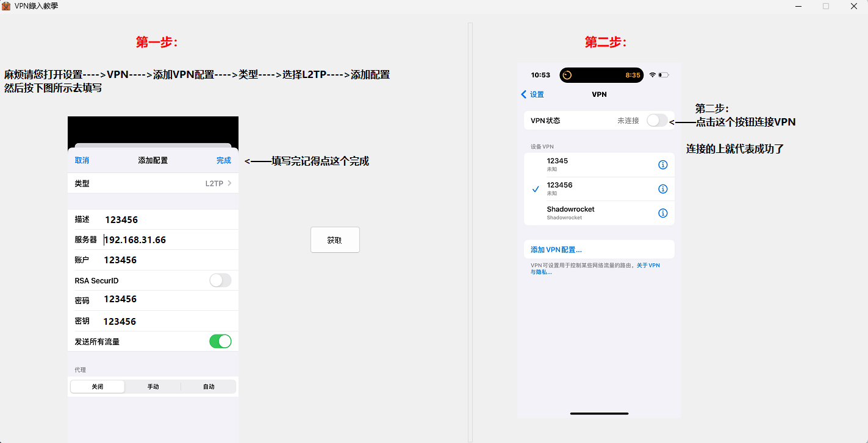
Task: Click the red 第二步: heading
Action: coord(606,42)
